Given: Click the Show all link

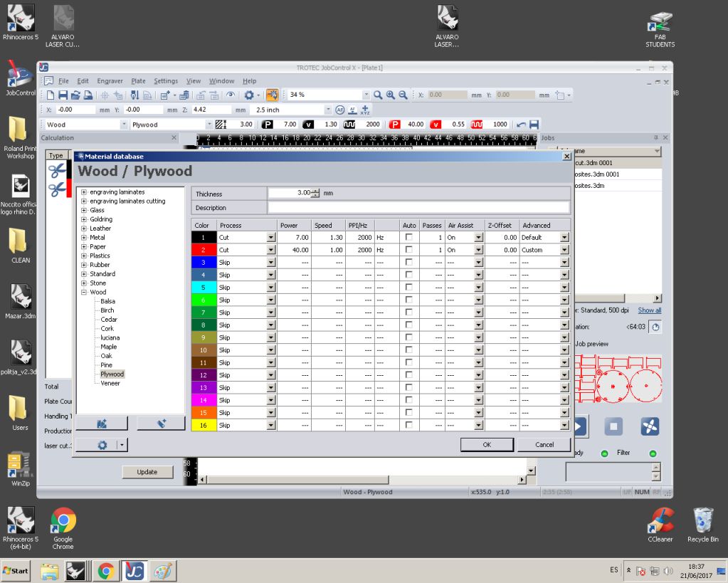Looking at the screenshot, I should point(650,310).
